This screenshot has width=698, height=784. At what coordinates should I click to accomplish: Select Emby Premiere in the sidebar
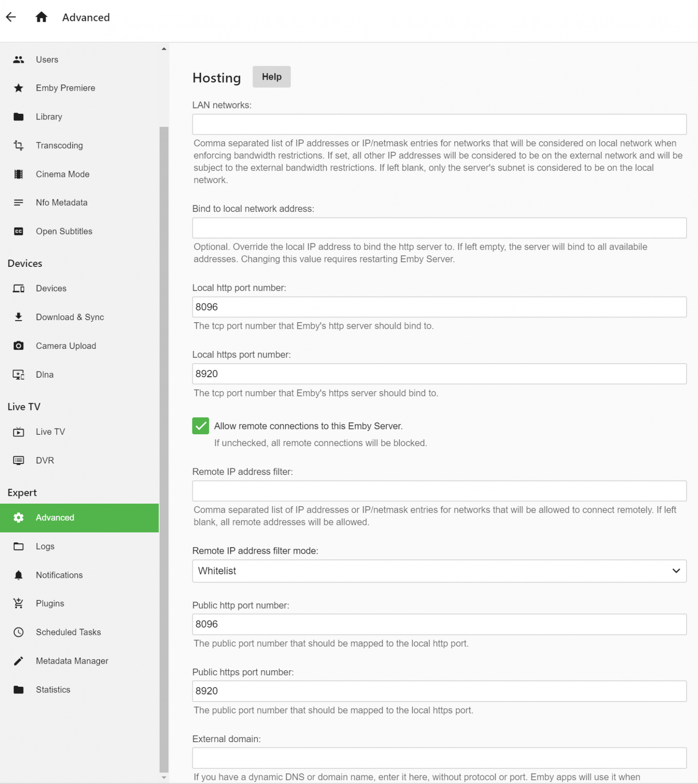point(65,88)
